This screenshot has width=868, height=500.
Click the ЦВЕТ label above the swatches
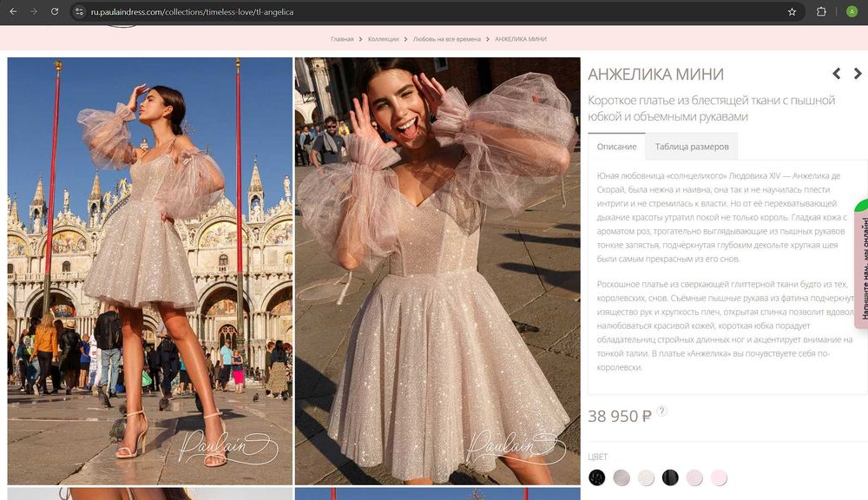(x=598, y=457)
